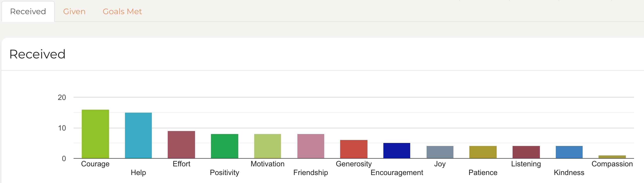The image size is (644, 183).
Task: Click the green Courage bar
Action: pos(95,134)
